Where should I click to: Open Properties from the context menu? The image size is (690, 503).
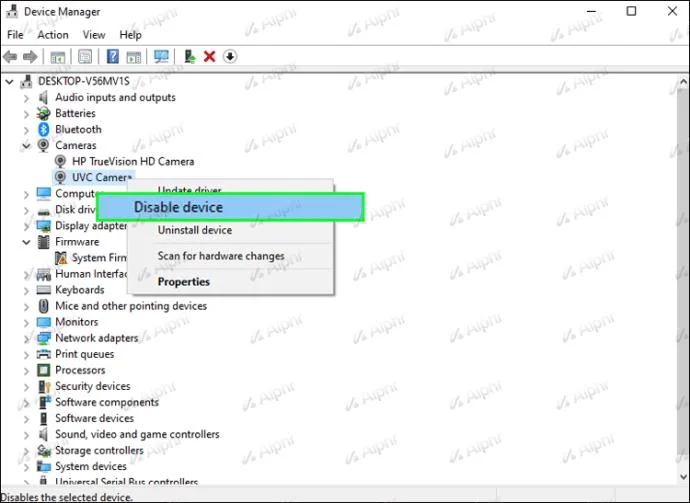click(x=184, y=282)
